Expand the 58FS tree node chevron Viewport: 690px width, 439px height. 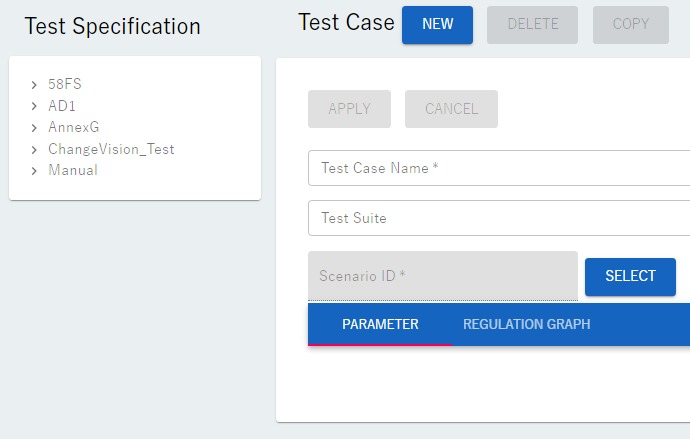(x=34, y=85)
